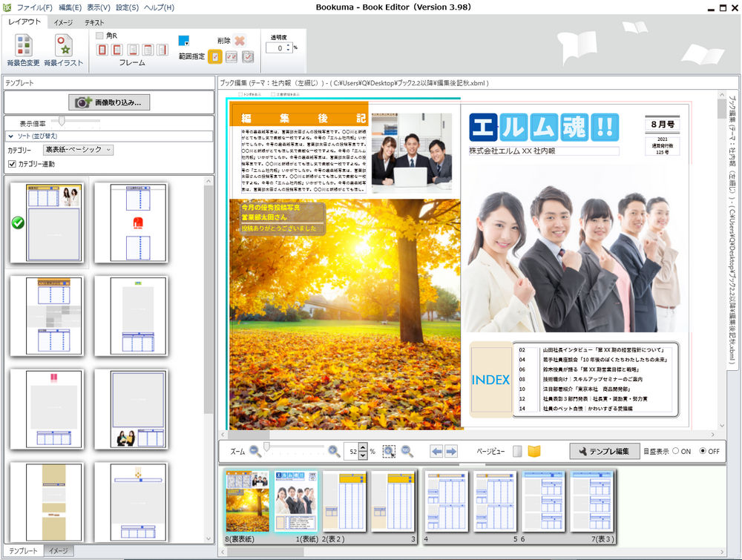The height and width of the screenshot is (560, 742).
Task: Click the fit-to-selection zoom icon
Action: [x=389, y=451]
